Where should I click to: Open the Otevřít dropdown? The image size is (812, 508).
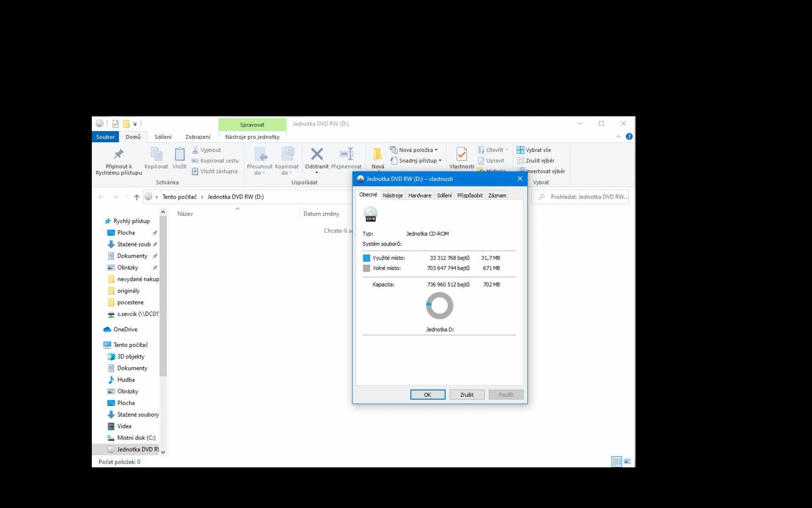493,150
